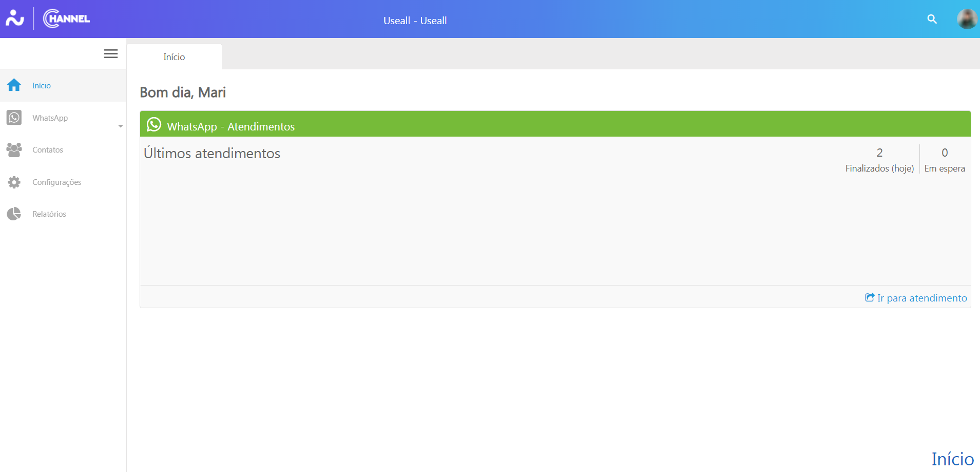Open Relatórios menu item
Image resolution: width=980 pixels, height=472 pixels.
63,214
